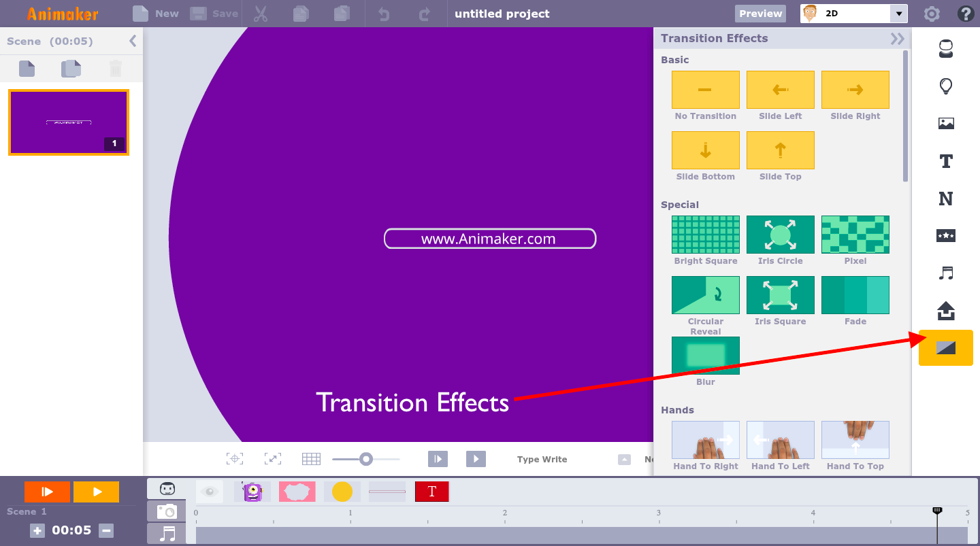Apply Pixel transition

855,235
